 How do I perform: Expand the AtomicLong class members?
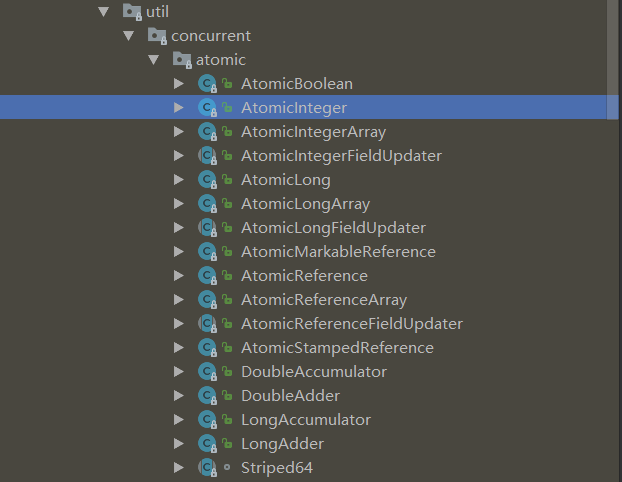178,180
